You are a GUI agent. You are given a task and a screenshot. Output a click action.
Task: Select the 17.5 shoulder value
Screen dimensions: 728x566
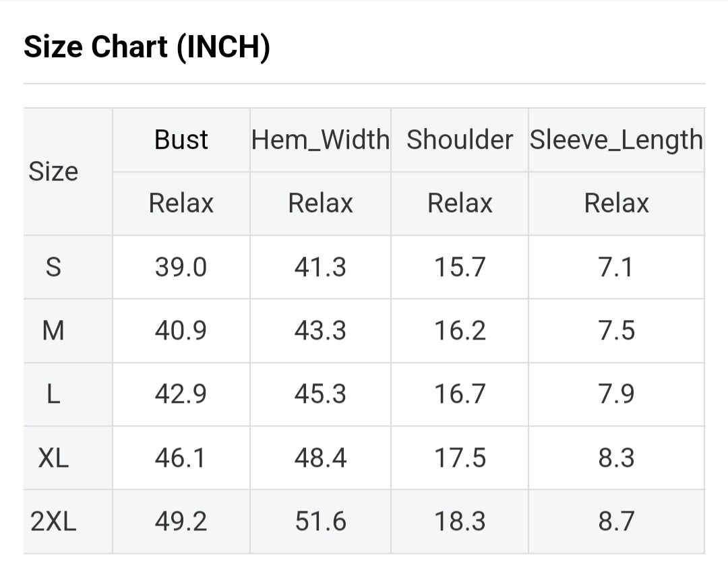(460, 458)
